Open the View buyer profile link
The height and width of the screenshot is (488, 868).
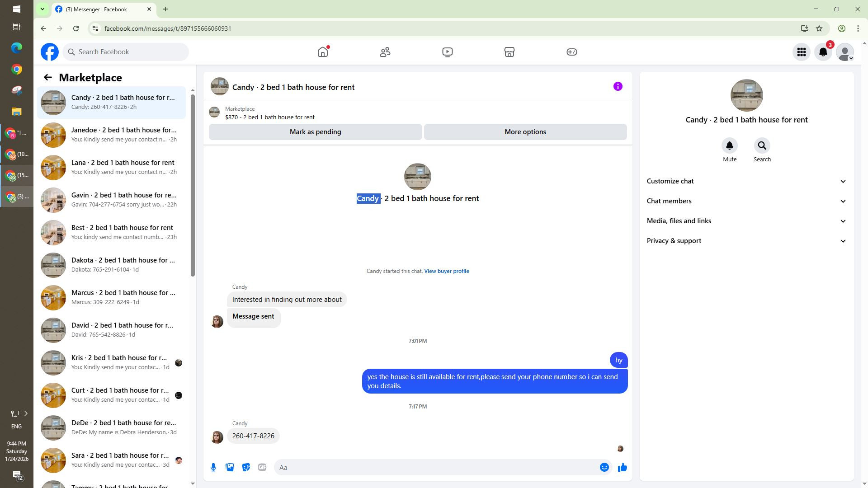[446, 271]
